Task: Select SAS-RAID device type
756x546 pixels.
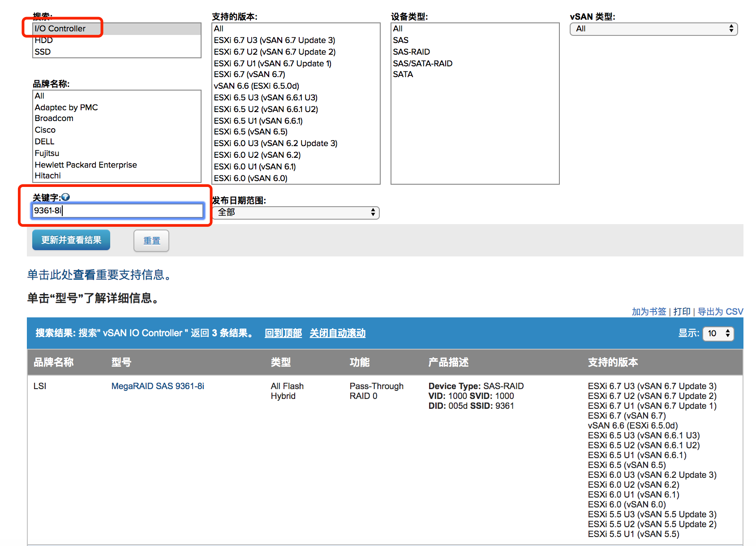Action: click(x=475, y=52)
